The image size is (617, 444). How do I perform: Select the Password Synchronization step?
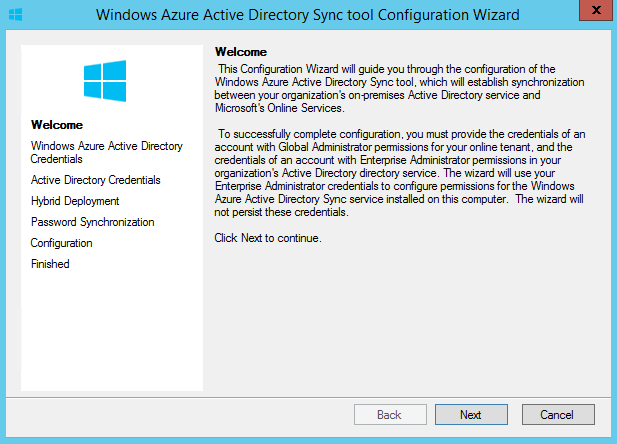pyautogui.click(x=92, y=222)
